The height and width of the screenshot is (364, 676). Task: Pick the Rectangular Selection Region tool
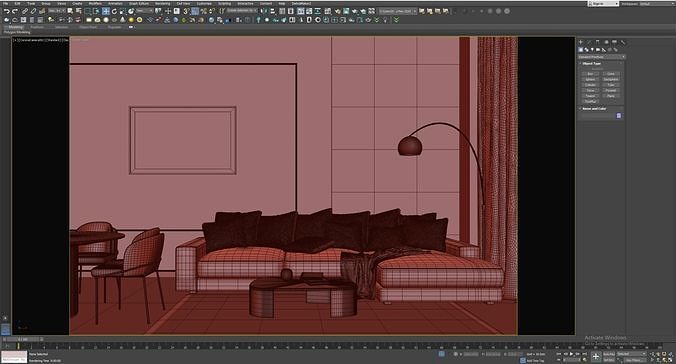tap(88, 11)
